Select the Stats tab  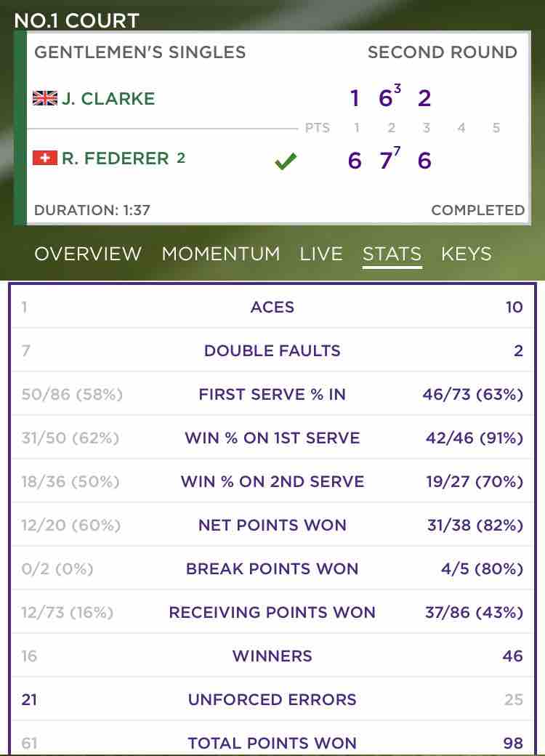pos(392,254)
